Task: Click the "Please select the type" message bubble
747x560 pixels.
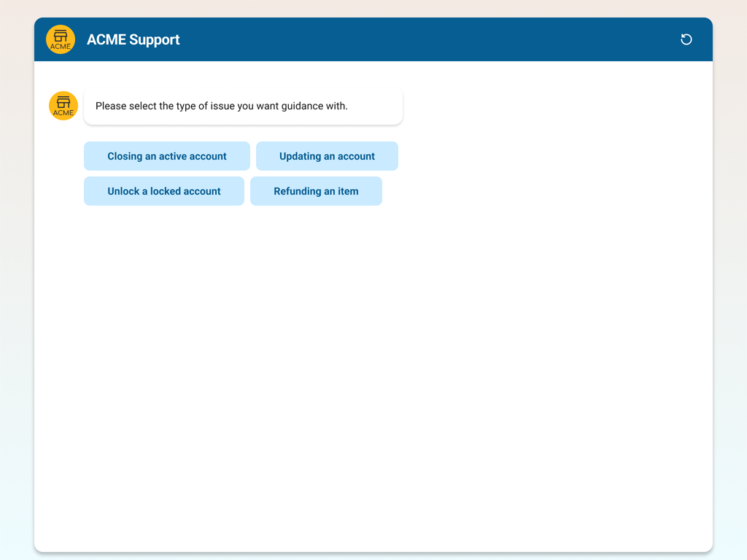Action: [243, 106]
